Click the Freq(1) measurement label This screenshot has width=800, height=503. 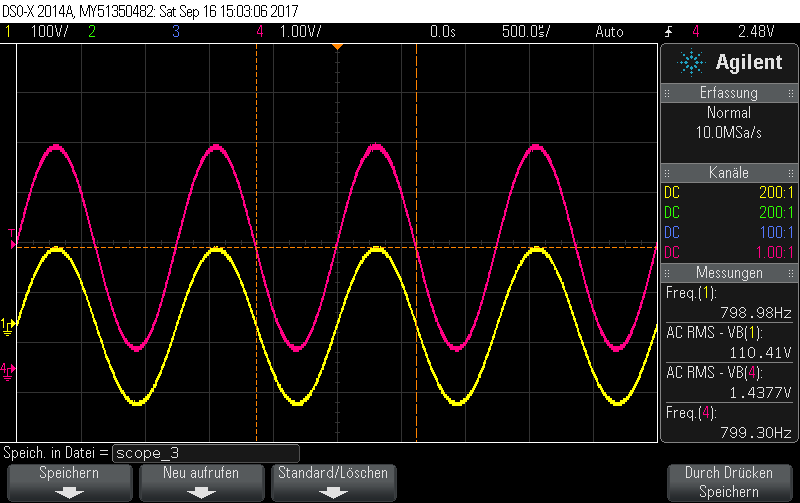click(x=691, y=293)
